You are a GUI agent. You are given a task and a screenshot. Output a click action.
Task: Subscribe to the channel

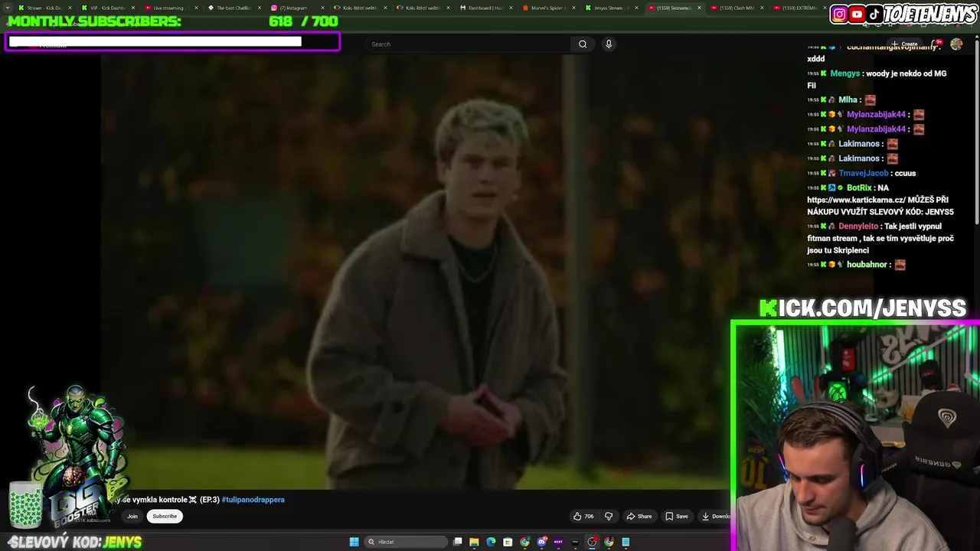pos(165,517)
